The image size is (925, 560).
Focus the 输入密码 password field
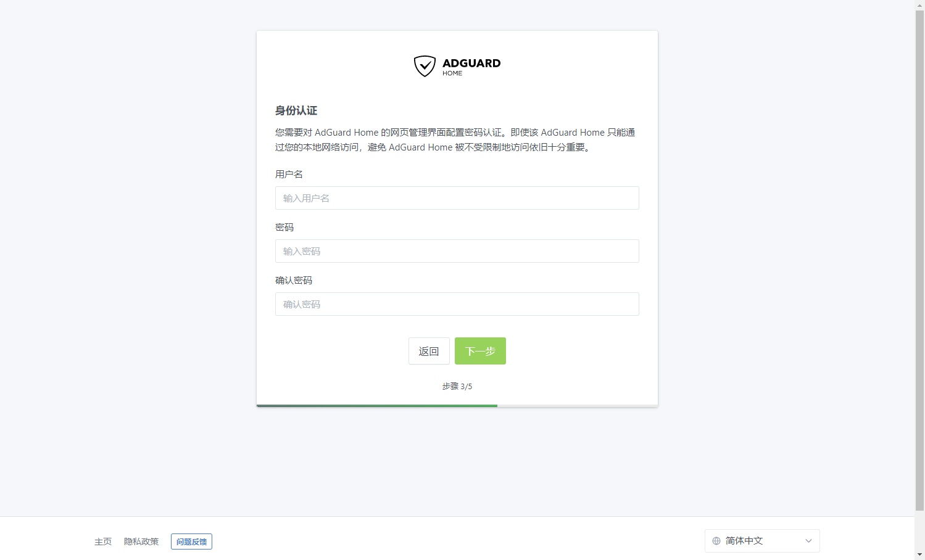click(x=457, y=251)
